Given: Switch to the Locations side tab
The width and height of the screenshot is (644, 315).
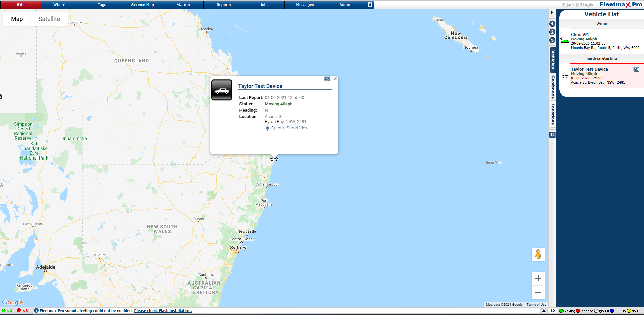Looking at the screenshot, I should point(553,114).
